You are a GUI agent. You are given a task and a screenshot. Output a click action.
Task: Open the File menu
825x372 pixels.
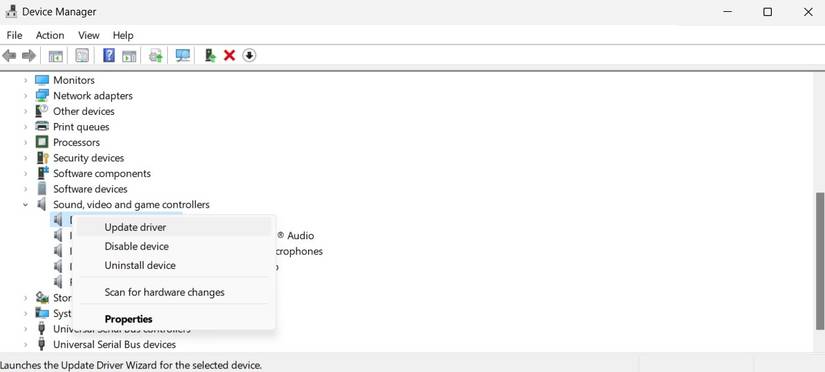click(x=14, y=35)
